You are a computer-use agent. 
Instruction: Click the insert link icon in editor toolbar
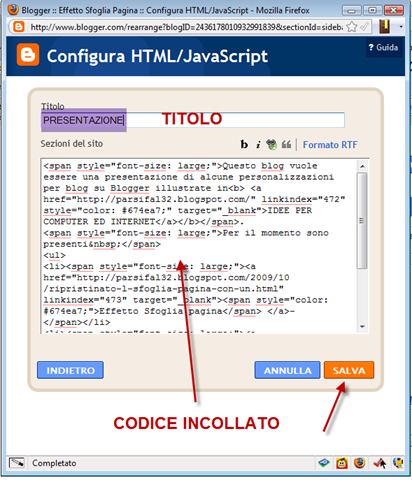click(272, 145)
